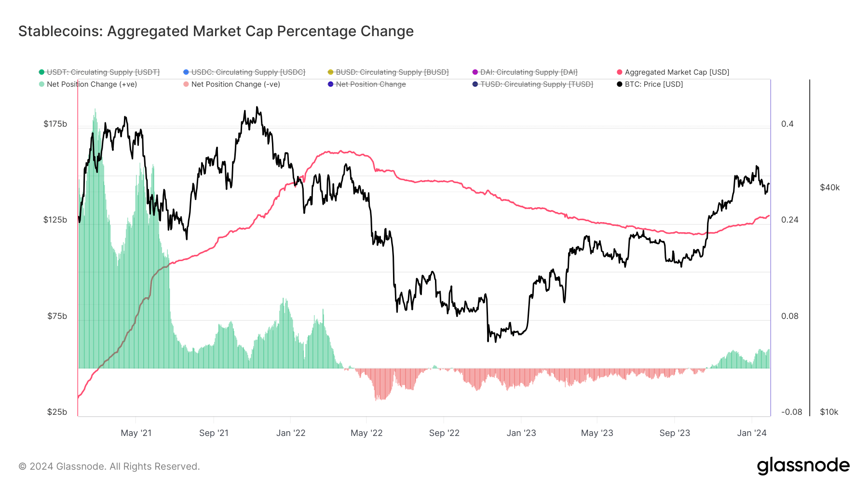Click the Net Position Change (+ve) legend
The width and height of the screenshot is (868, 488).
point(92,84)
